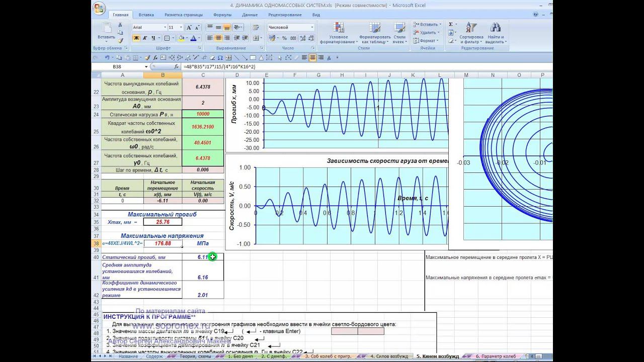Open the Числовой number format dropdown
The height and width of the screenshot is (362, 644).
coord(312,27)
